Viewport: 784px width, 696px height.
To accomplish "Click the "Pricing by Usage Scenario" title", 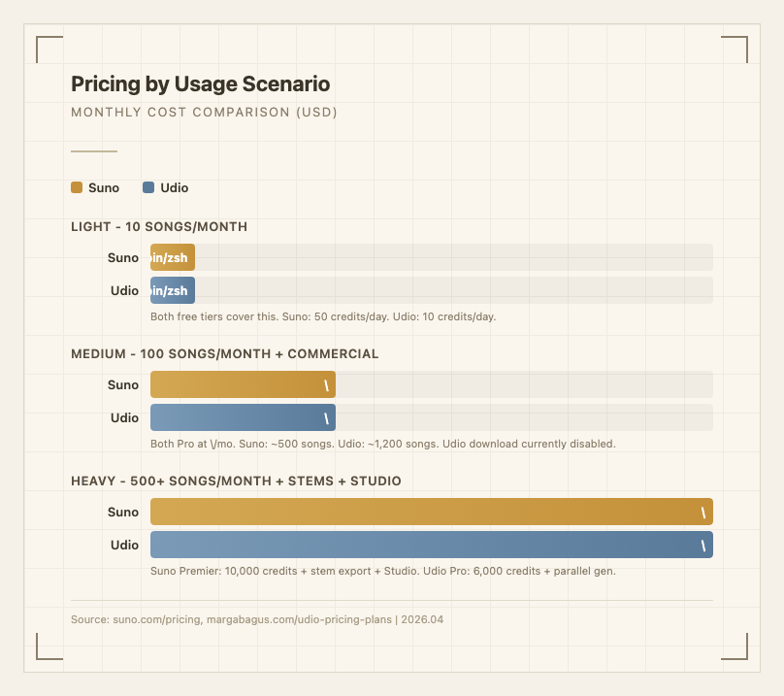I will point(200,84).
